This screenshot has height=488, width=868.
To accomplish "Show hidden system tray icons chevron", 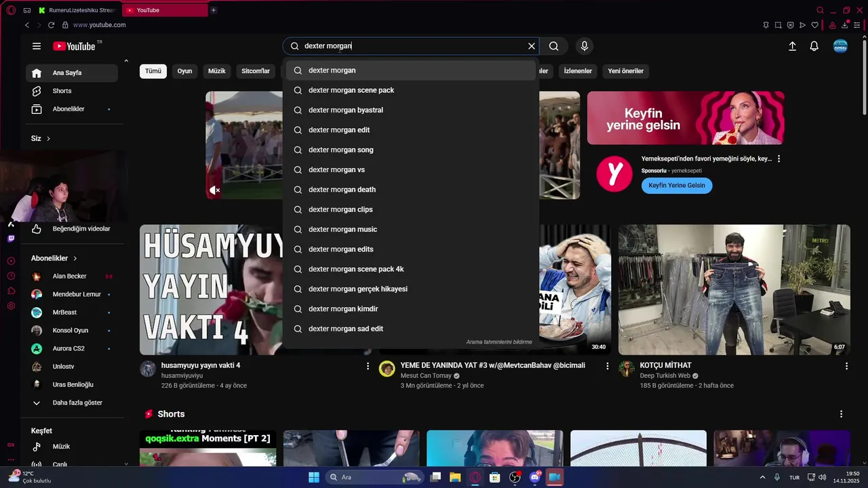I will coord(762,477).
